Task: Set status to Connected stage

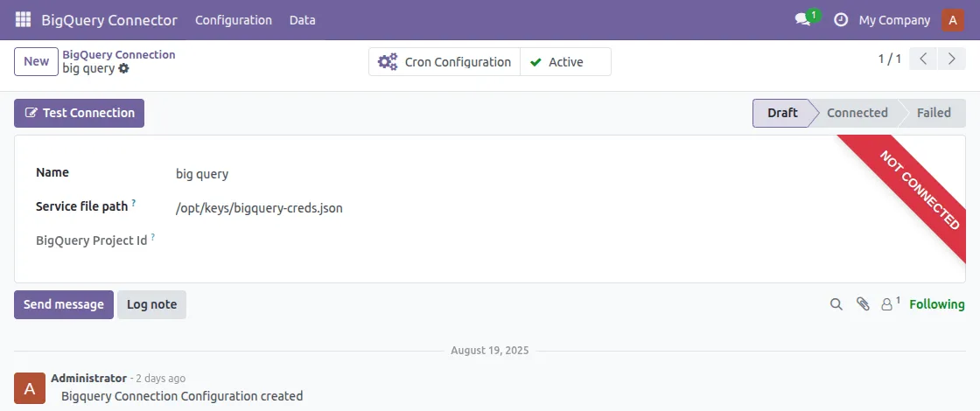Action: pos(857,113)
